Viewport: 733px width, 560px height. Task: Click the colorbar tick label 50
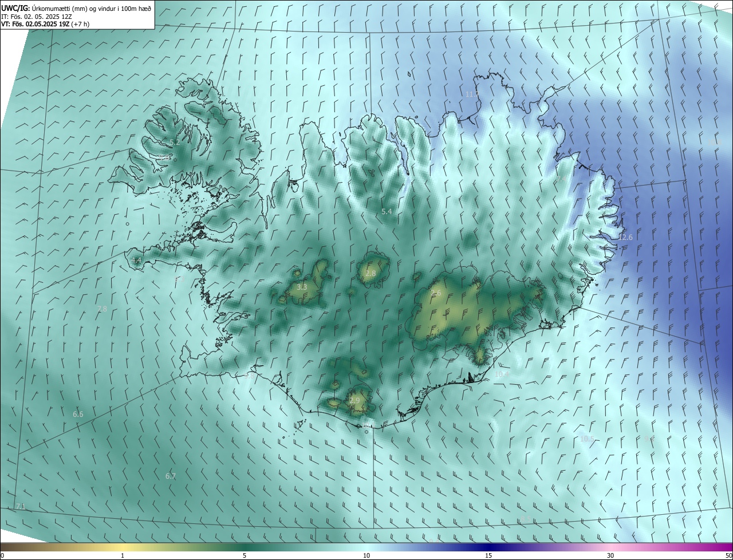tap(728, 555)
